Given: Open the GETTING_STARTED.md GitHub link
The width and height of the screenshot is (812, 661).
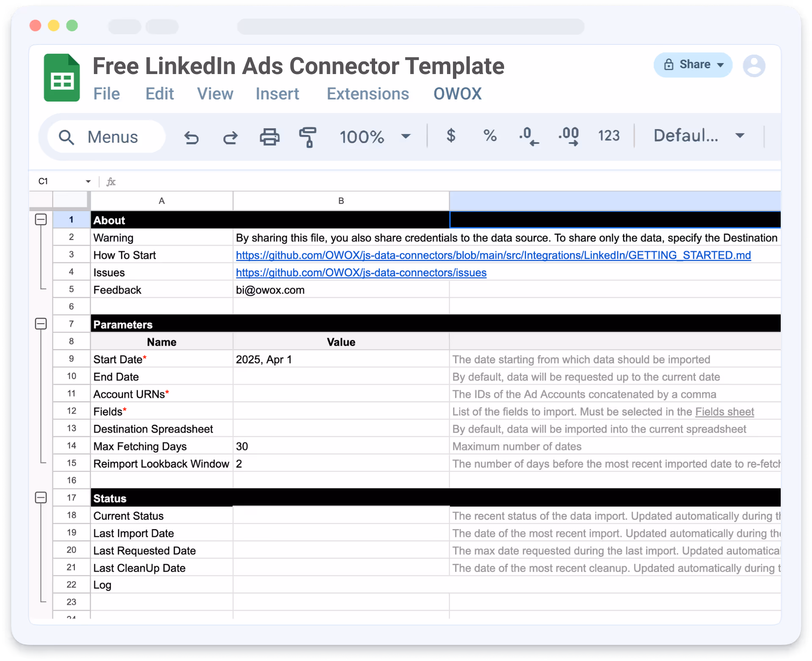Looking at the screenshot, I should coord(493,255).
